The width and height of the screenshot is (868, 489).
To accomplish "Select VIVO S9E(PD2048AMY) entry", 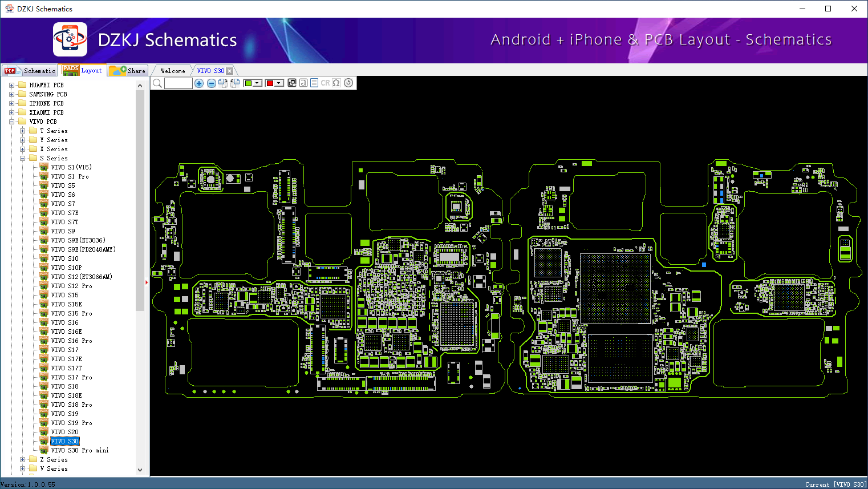I will [x=83, y=249].
